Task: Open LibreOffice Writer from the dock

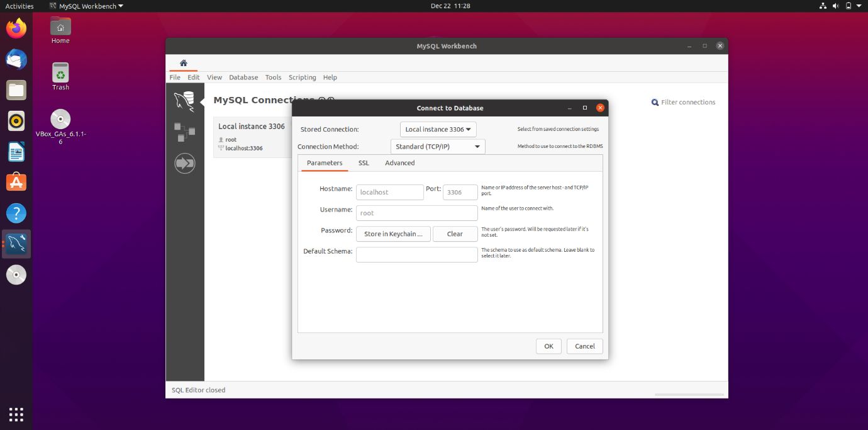Action: coord(16,152)
